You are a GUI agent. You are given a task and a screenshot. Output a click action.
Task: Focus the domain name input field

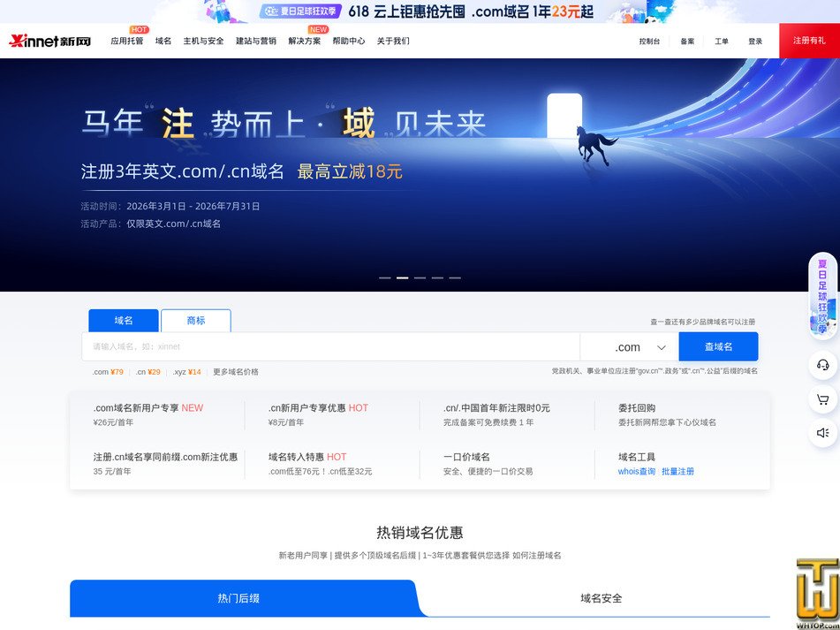(330, 346)
